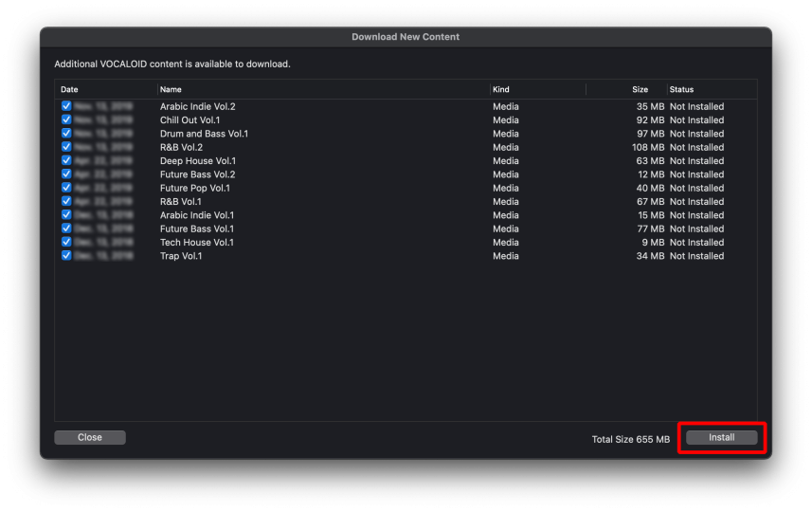The height and width of the screenshot is (512, 812).
Task: Toggle the Drum and Bass Vol.1 checkbox
Action: coord(66,134)
